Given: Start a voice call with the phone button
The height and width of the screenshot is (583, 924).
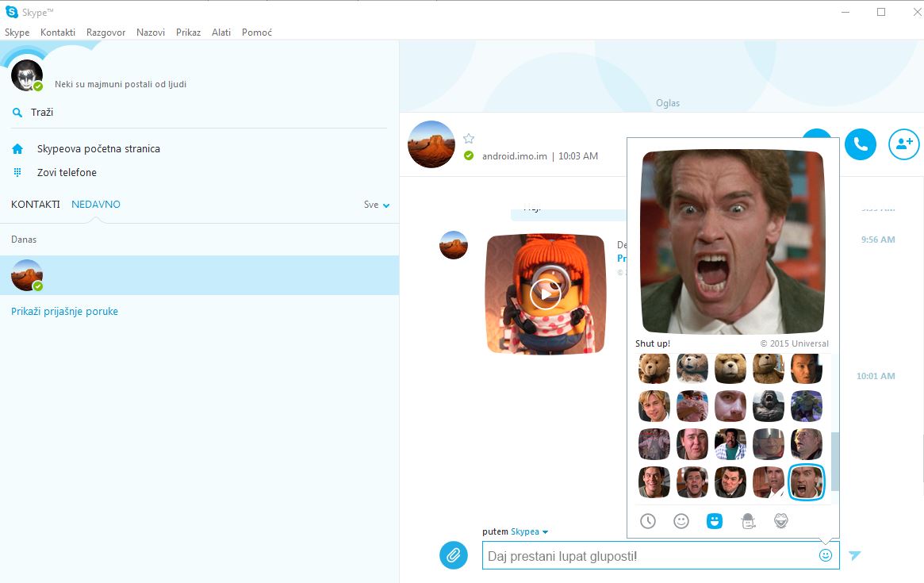Looking at the screenshot, I should click(861, 144).
